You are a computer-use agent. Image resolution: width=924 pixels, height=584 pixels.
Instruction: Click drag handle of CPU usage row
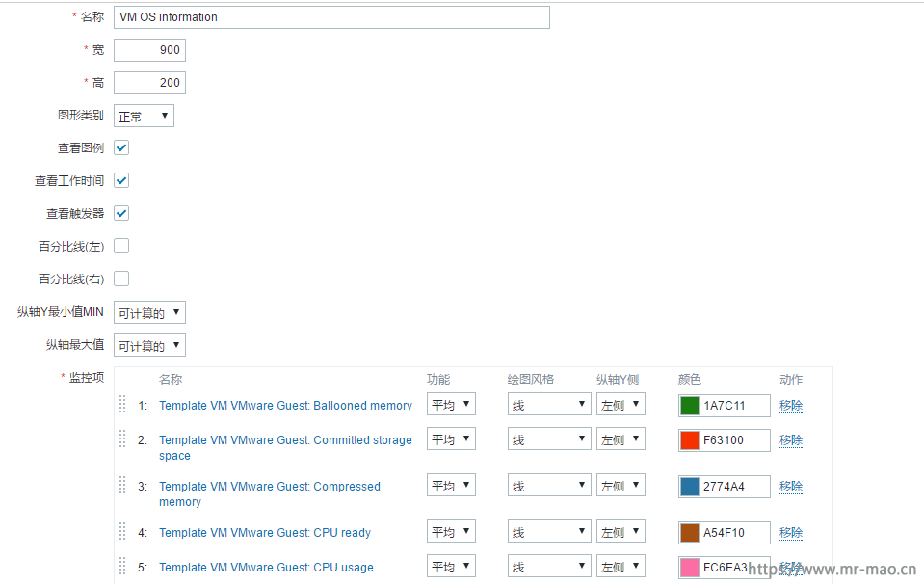(x=122, y=566)
